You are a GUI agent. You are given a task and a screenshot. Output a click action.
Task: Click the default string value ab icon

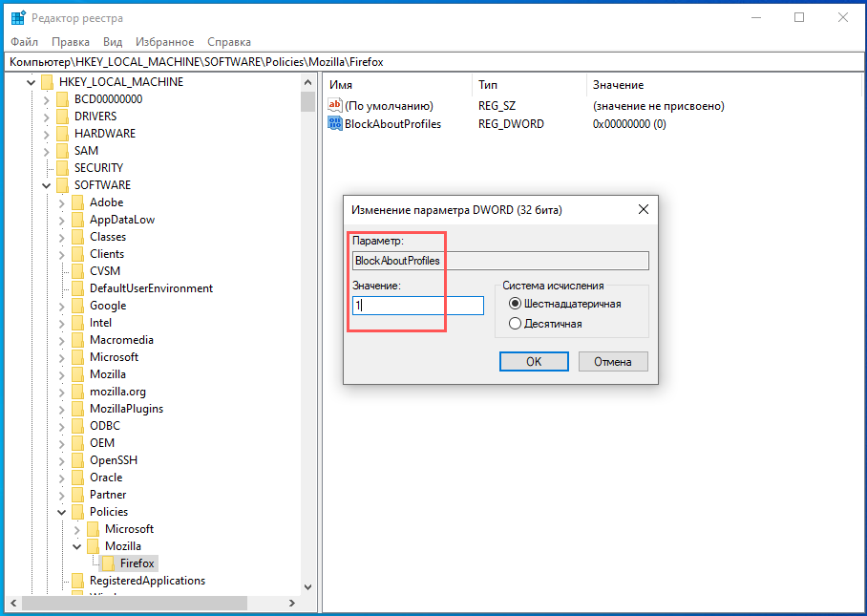335,105
